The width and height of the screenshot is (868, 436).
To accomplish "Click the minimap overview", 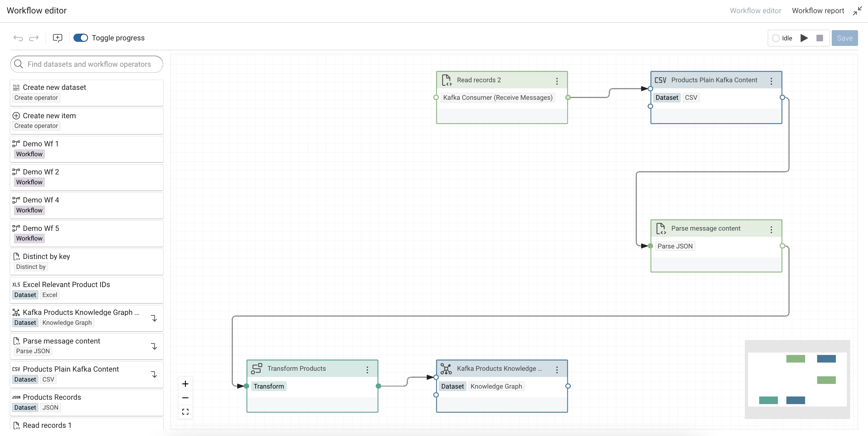I will tap(797, 380).
